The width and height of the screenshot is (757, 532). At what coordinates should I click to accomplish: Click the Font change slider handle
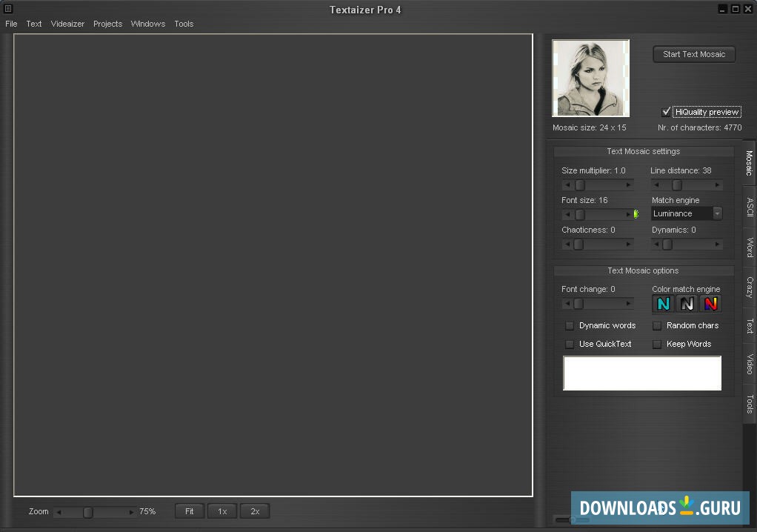click(578, 304)
